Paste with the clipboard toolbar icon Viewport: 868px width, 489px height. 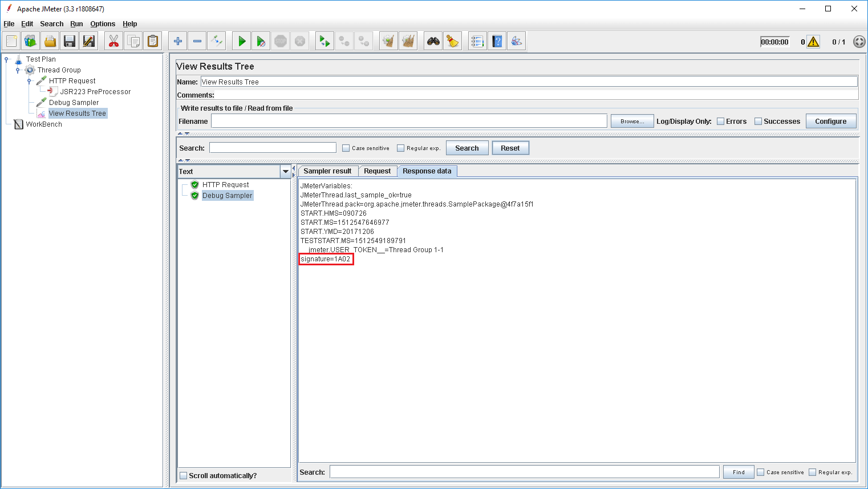tap(153, 41)
